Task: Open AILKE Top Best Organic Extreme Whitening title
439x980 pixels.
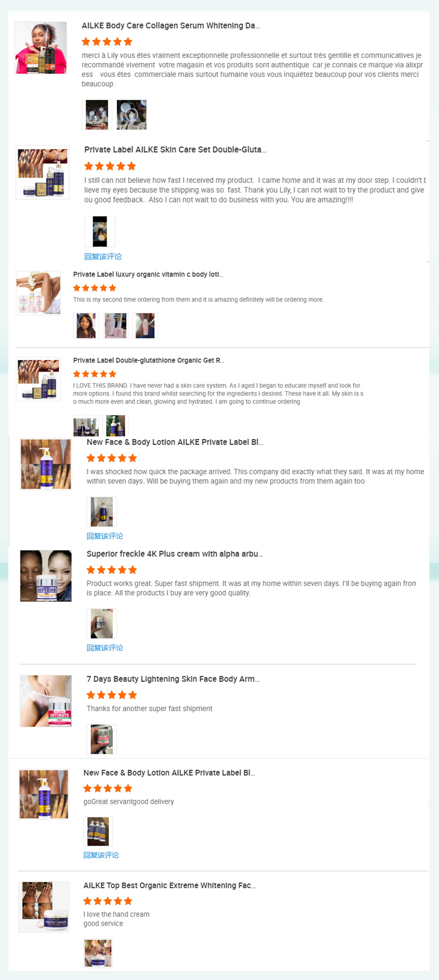Action: click(x=169, y=886)
